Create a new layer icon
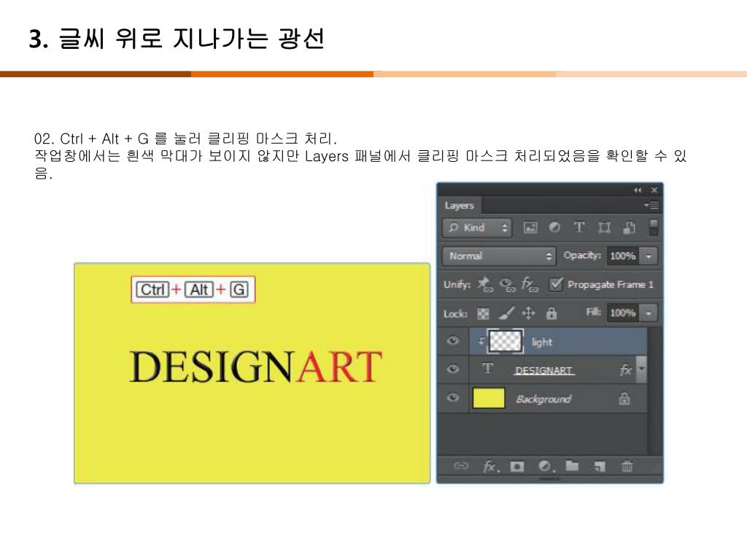 tap(600, 467)
